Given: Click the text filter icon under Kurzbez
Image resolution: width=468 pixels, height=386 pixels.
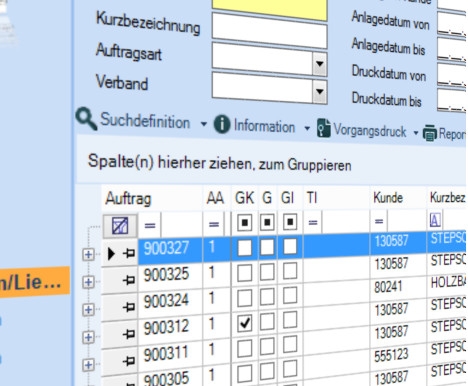Looking at the screenshot, I should click(x=435, y=220).
